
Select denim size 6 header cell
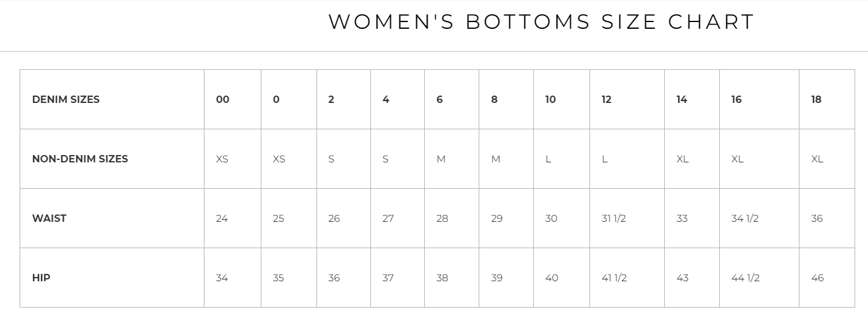pyautogui.click(x=440, y=99)
